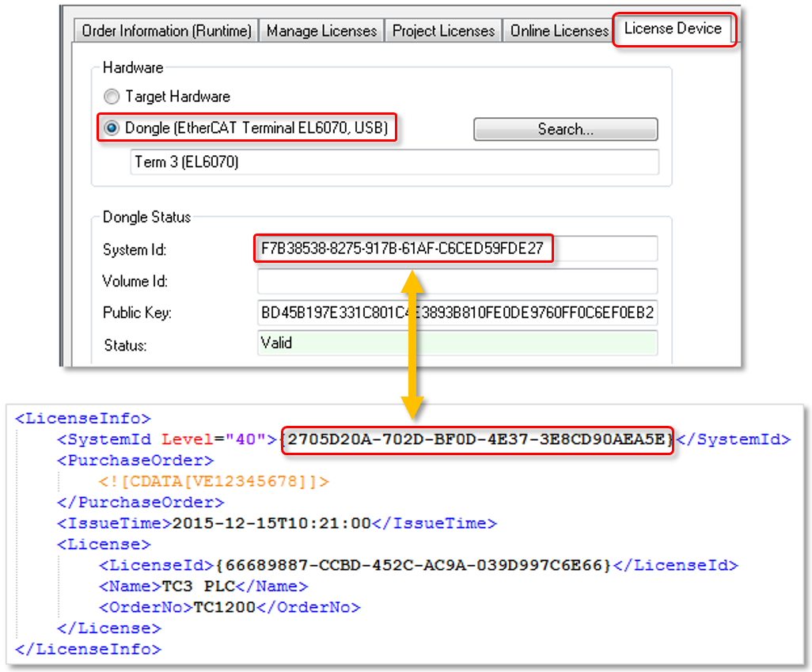Switch to the Manage Licenses tab
The image size is (812, 672).
tap(321, 31)
